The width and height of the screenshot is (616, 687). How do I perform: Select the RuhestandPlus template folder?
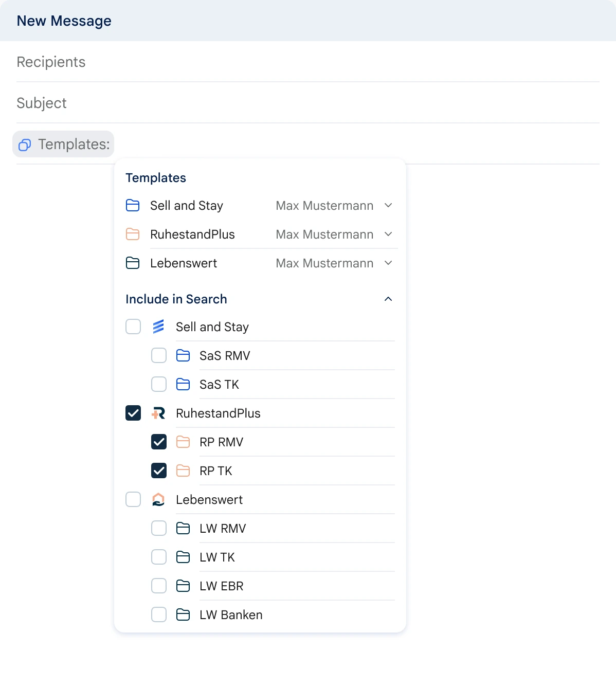click(192, 234)
